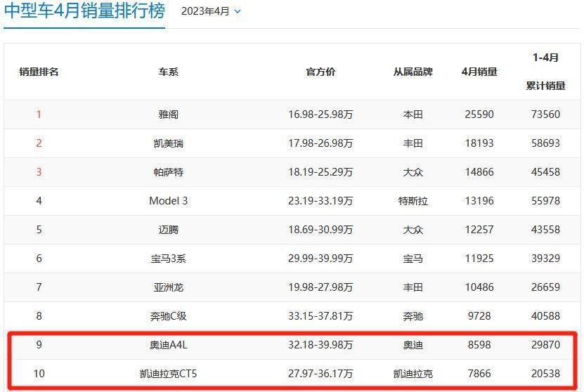
Task: Click price 32.18-39.98万
Action: click(320, 345)
